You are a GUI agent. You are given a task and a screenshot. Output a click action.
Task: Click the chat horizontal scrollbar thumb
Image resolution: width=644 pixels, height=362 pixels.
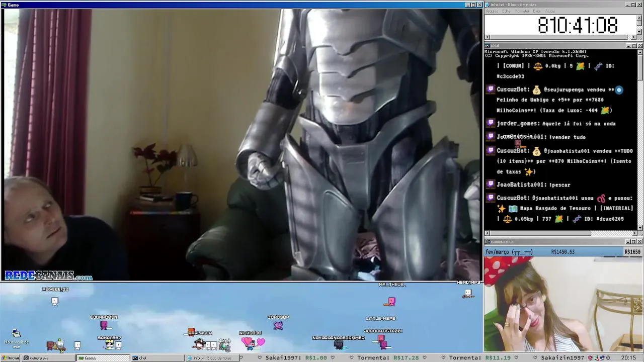[x=541, y=233]
